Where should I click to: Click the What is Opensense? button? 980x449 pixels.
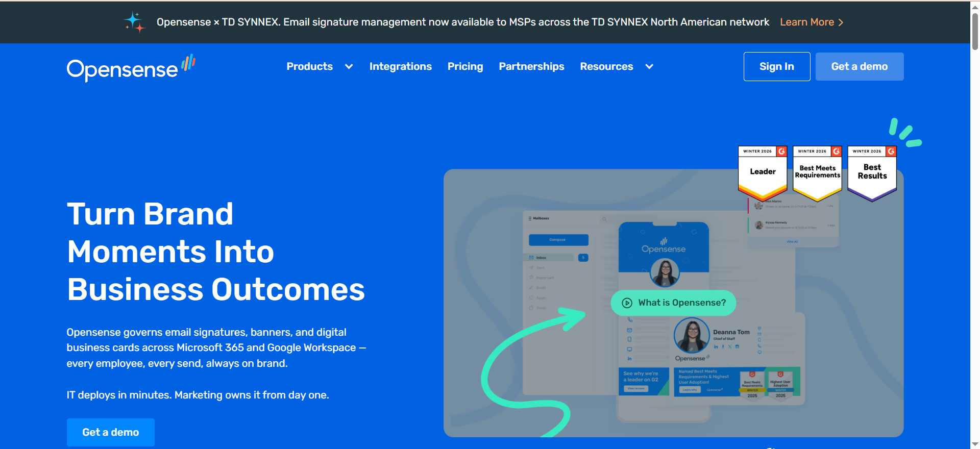click(673, 303)
